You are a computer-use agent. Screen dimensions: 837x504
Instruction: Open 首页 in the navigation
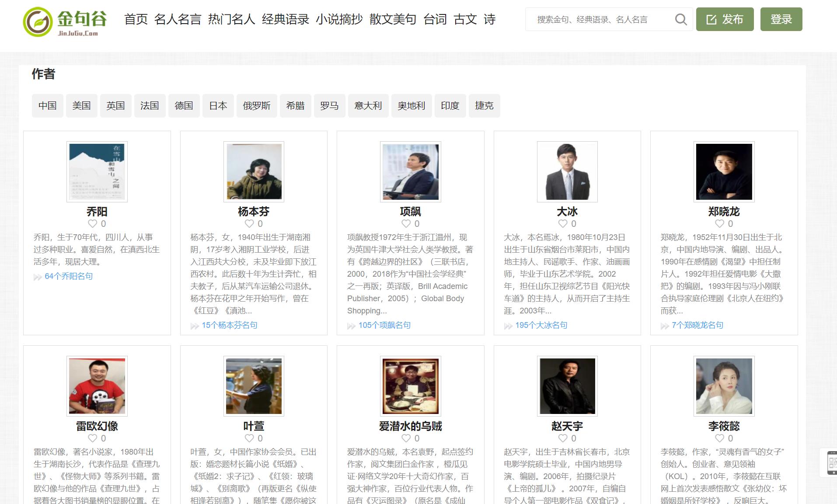(x=136, y=19)
